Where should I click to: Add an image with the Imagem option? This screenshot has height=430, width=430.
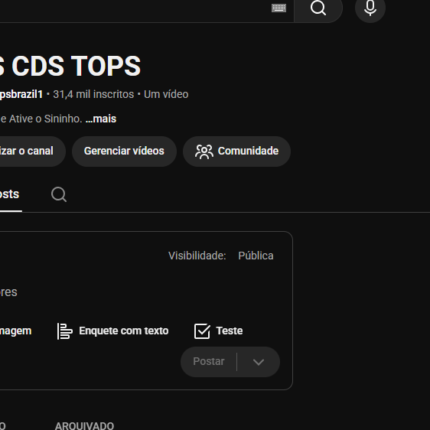coord(15,331)
